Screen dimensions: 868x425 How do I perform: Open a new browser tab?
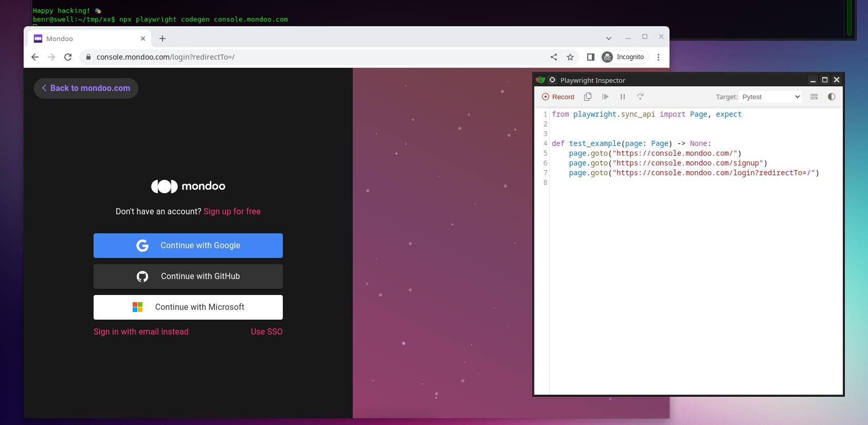click(x=162, y=39)
